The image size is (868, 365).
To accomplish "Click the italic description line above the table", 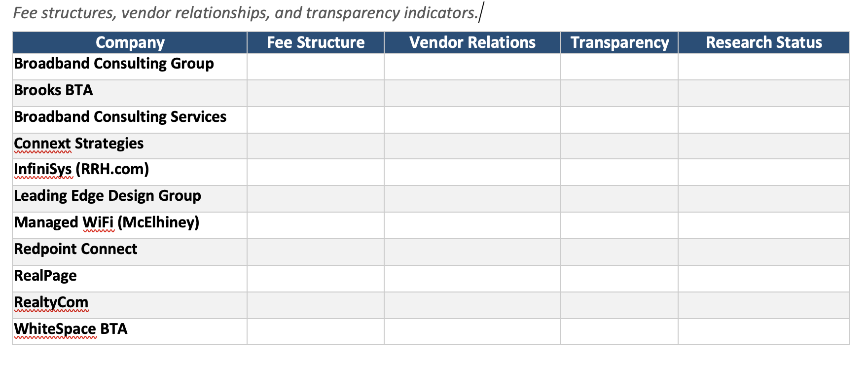I will coord(245,13).
